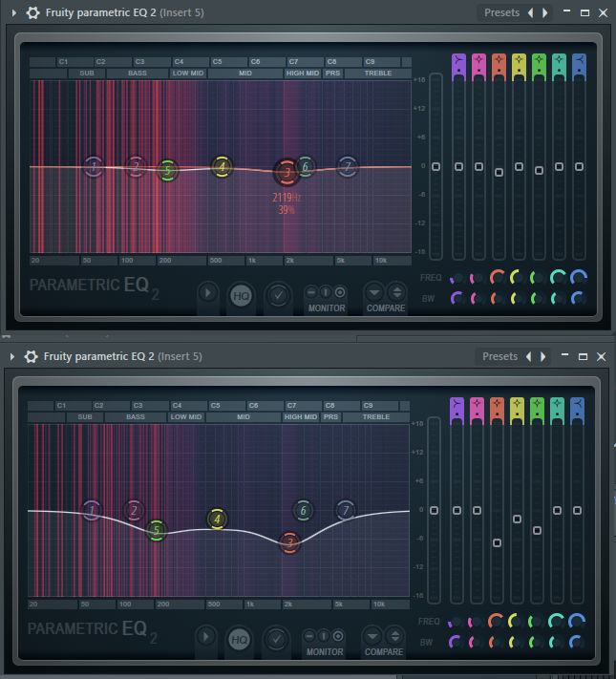Screen dimensions: 616x679
Task: Toggle checkmark view button in bottom EQ window
Action: [276, 640]
